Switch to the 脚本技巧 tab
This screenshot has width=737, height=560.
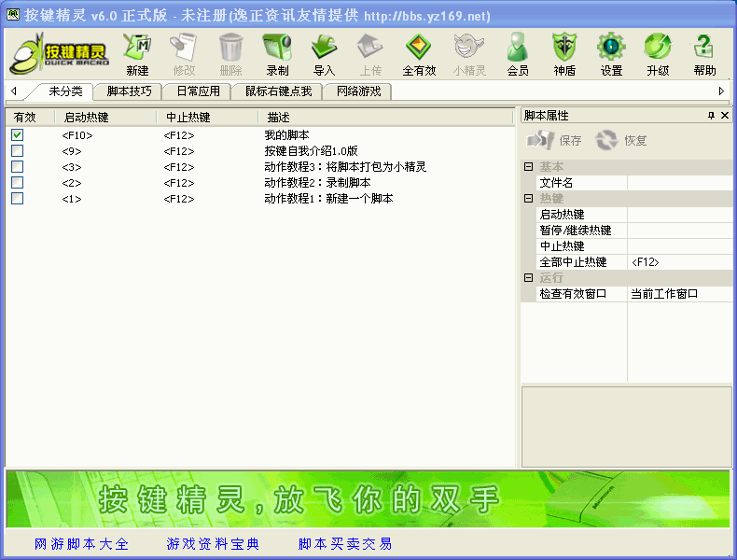[x=128, y=91]
